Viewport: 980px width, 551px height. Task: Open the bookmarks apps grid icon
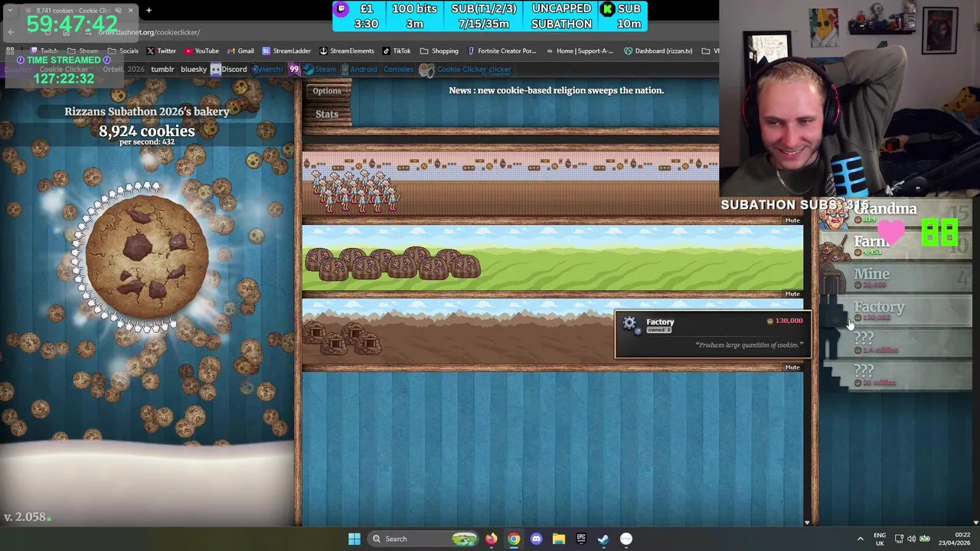click(10, 51)
